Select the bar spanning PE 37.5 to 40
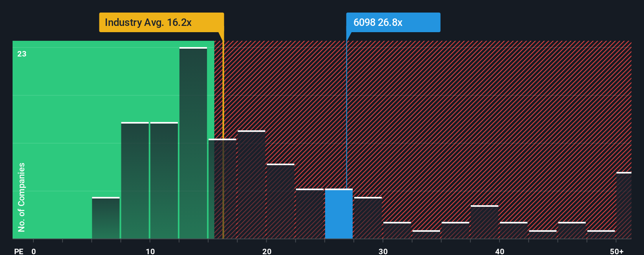The width and height of the screenshot is (644, 255). coord(484,222)
